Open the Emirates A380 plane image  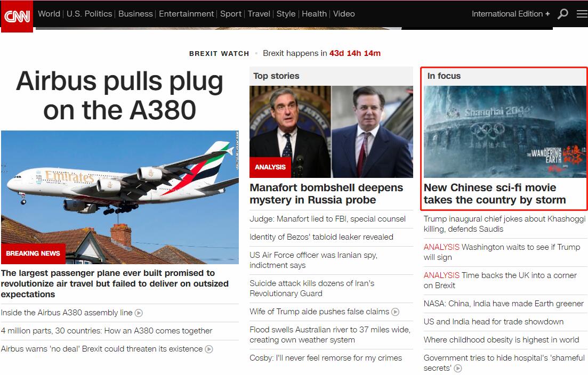[x=120, y=197]
